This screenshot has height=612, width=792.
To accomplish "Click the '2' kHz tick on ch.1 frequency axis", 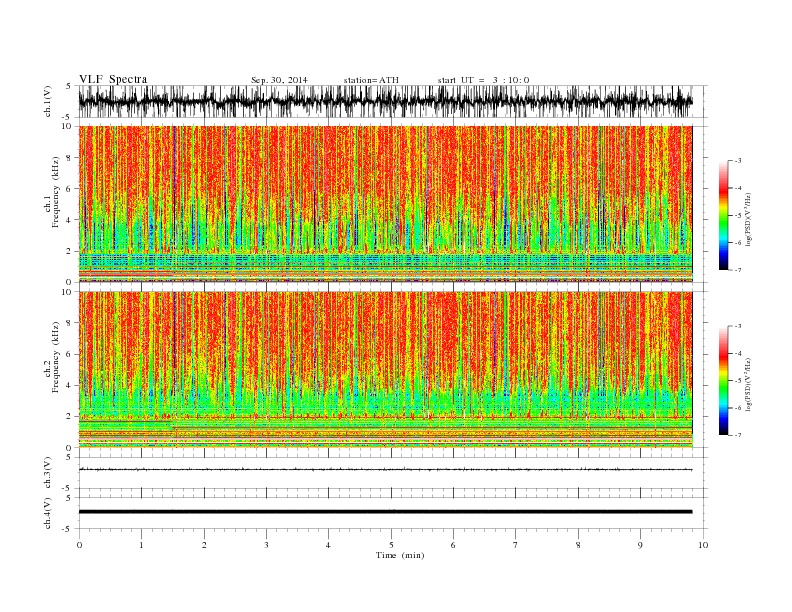I will [x=70, y=251].
